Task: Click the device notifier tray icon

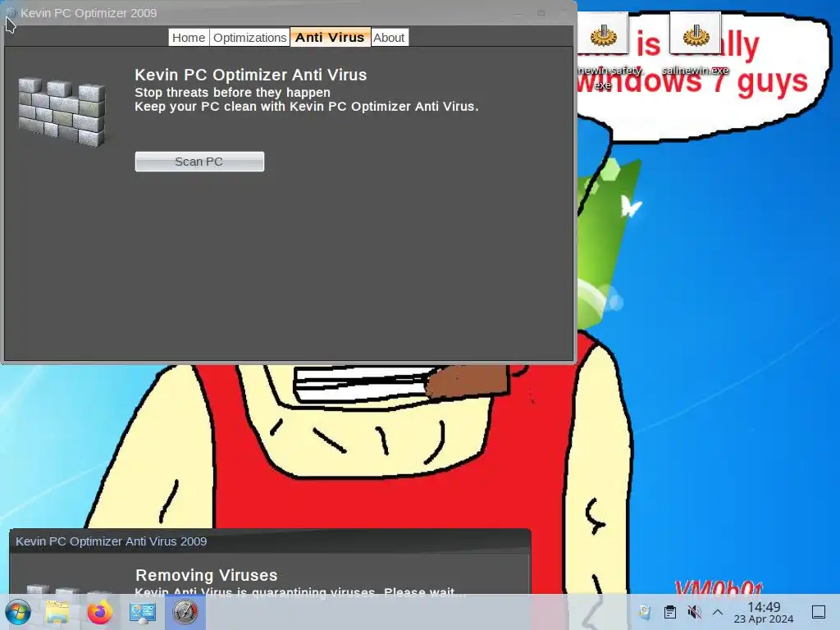Action: coord(646,612)
